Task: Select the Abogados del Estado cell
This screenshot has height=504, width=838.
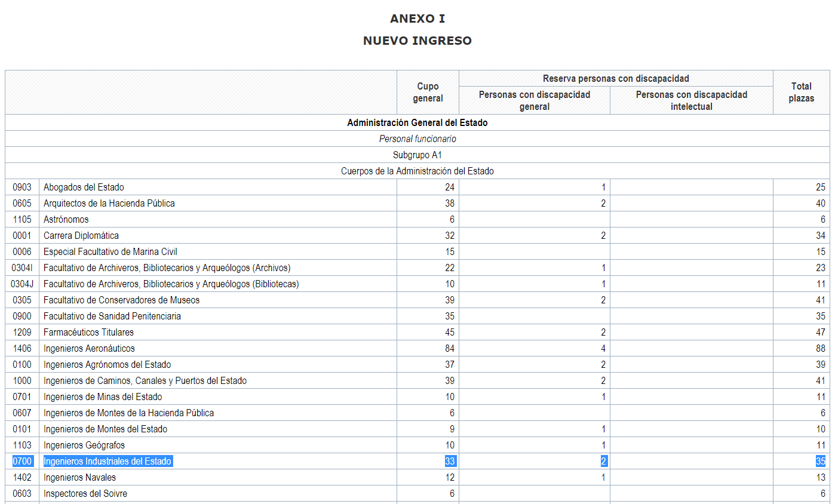Action: 84,188
